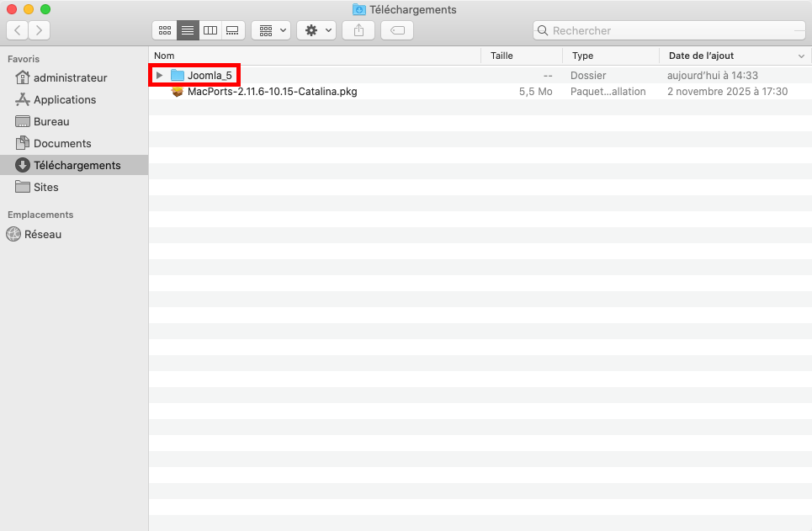Click the Edit Tags toolbar button
Viewport: 812px width, 531px height.
tap(397, 30)
